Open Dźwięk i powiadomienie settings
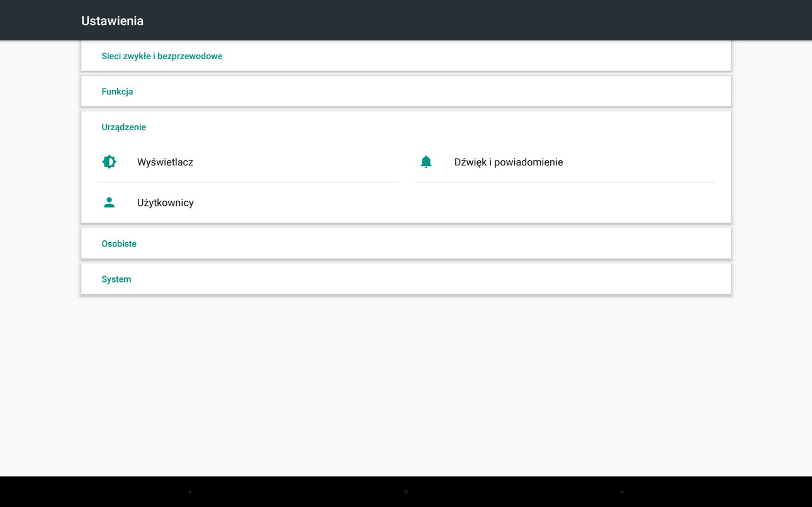 (509, 162)
